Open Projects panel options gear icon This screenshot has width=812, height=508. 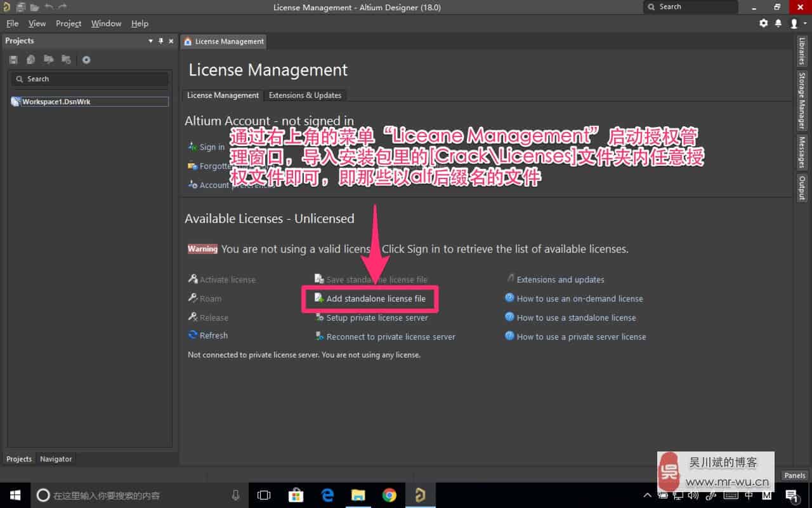click(86, 60)
